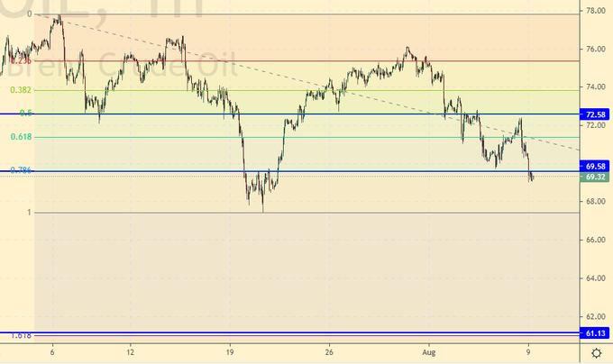Select the 0.236 Fibonacci level label

pos(21,60)
